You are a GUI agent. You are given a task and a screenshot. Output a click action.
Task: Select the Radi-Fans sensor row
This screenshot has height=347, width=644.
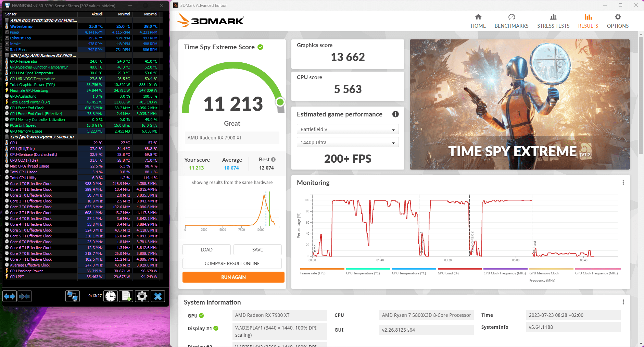(81, 50)
